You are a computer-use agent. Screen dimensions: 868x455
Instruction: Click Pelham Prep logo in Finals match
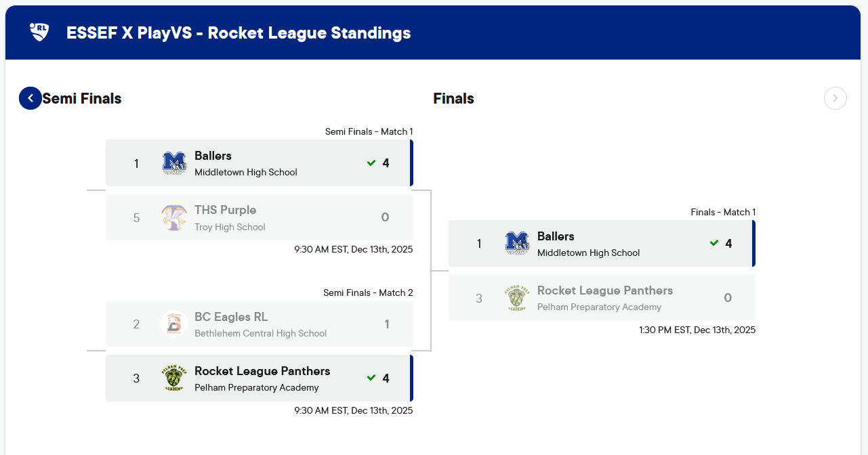(x=517, y=298)
